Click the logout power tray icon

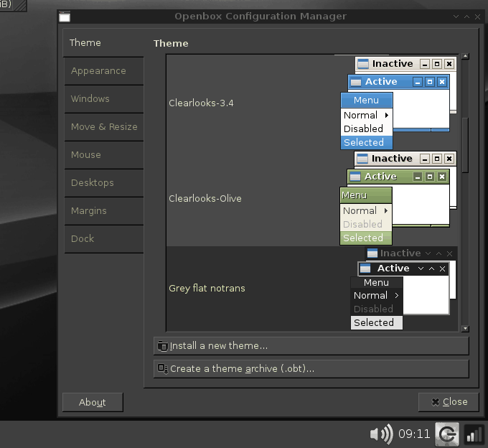pyautogui.click(x=447, y=434)
